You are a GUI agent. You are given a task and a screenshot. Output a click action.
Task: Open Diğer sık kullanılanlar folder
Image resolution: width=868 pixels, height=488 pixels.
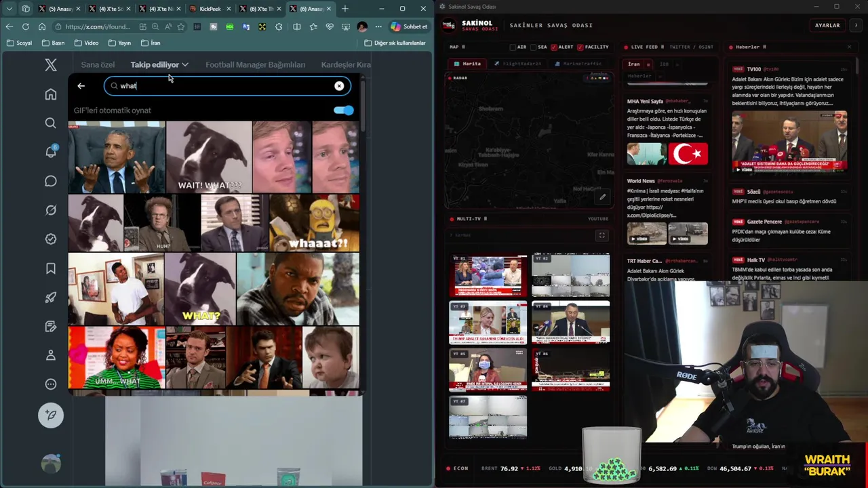(x=395, y=43)
